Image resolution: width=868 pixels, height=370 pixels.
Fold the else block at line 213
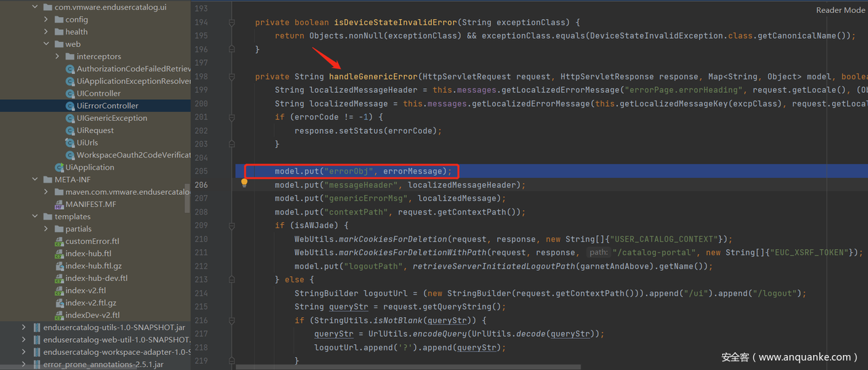click(x=231, y=280)
